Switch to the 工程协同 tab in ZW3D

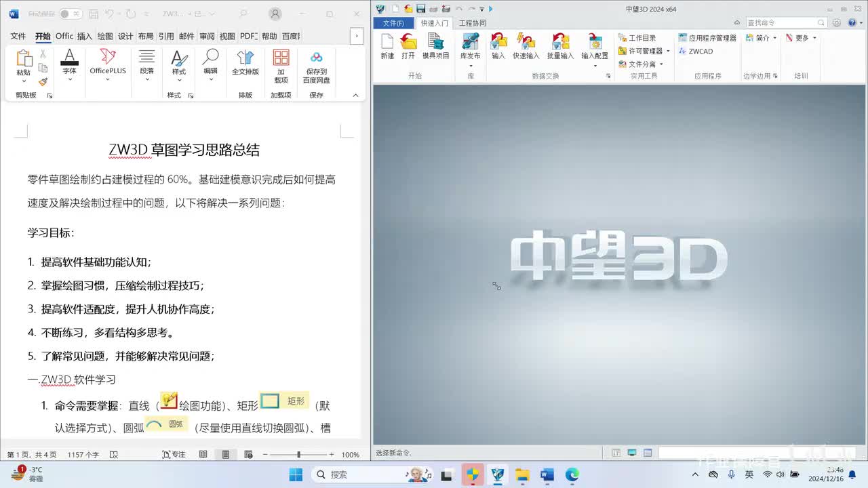(473, 22)
